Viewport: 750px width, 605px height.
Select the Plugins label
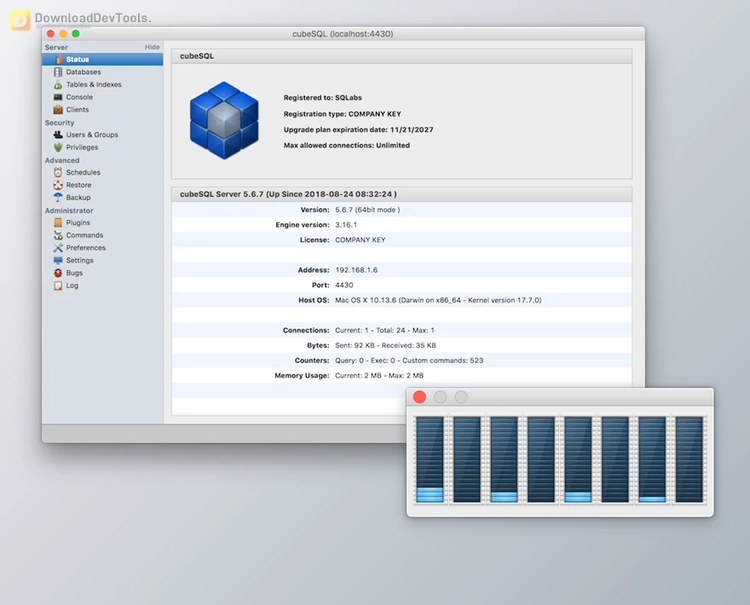point(78,222)
